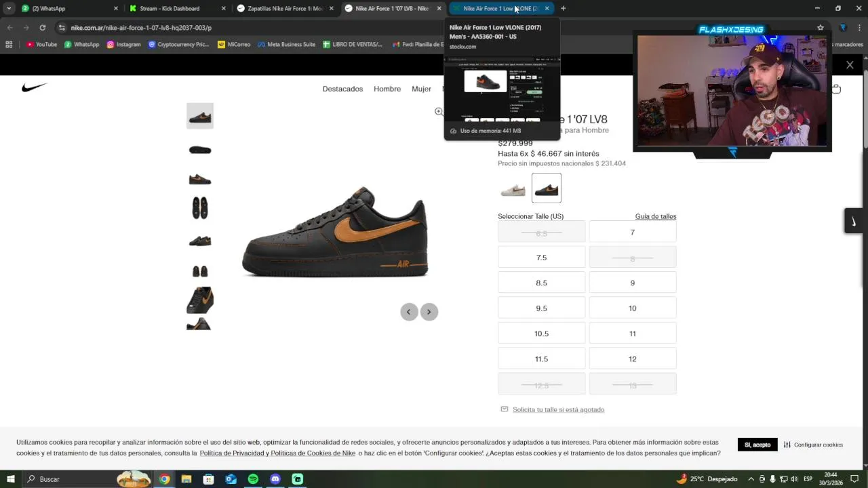The width and height of the screenshot is (868, 488).
Task: Select size 7.5
Action: pyautogui.click(x=542, y=258)
